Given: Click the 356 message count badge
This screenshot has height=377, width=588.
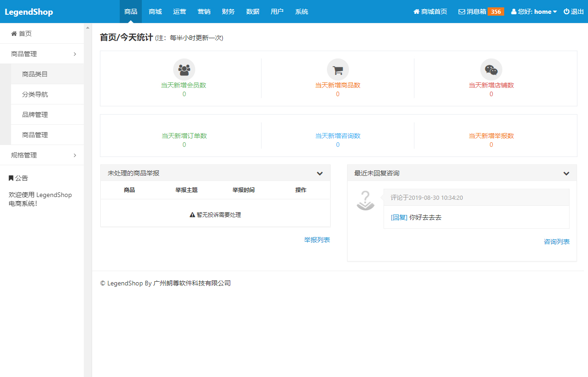Looking at the screenshot, I should point(496,12).
